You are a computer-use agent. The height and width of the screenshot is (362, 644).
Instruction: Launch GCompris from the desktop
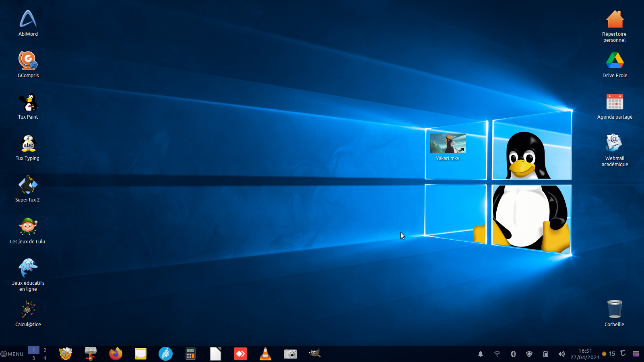pyautogui.click(x=28, y=64)
